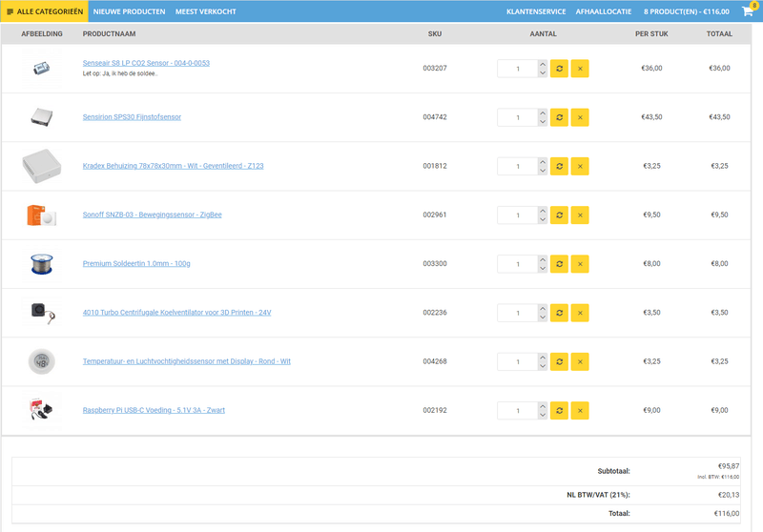Open Afhaallocatie page

pyautogui.click(x=604, y=11)
